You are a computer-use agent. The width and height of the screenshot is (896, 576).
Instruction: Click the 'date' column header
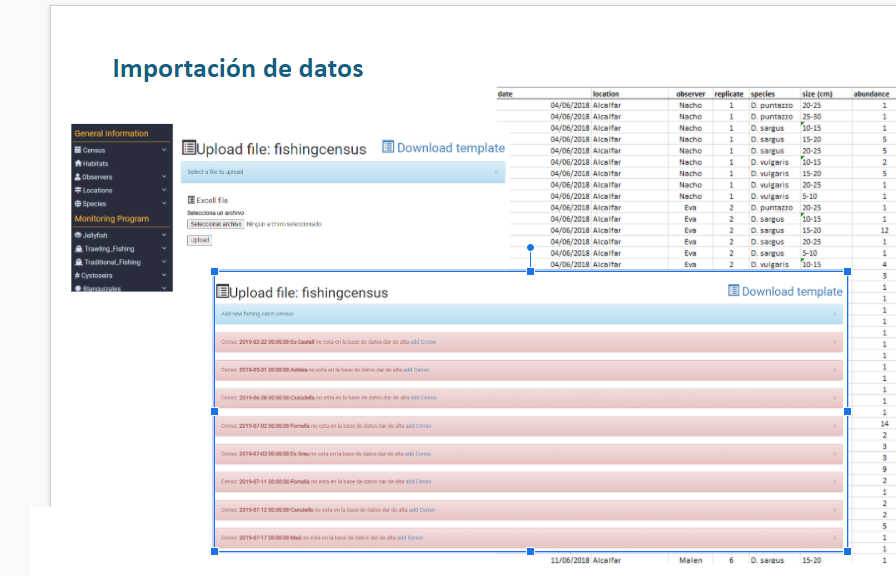coord(505,94)
